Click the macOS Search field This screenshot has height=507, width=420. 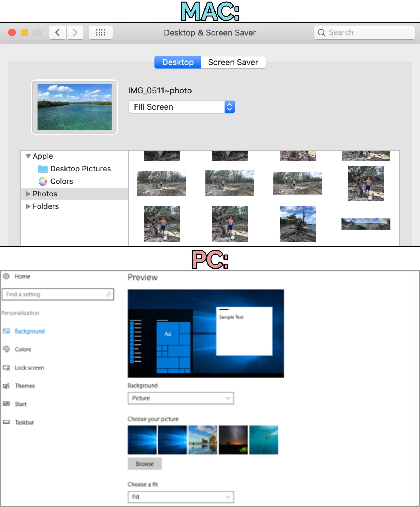365,32
